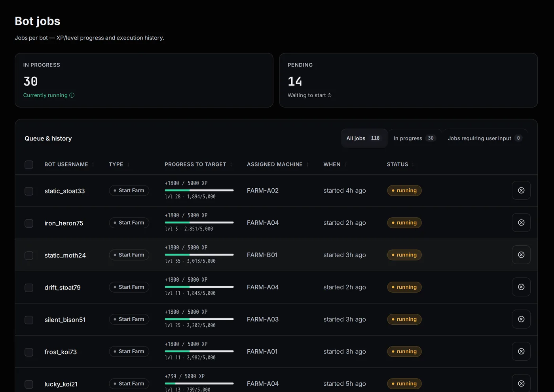Click the Start Farm tag for static_stoat33

pos(129,190)
